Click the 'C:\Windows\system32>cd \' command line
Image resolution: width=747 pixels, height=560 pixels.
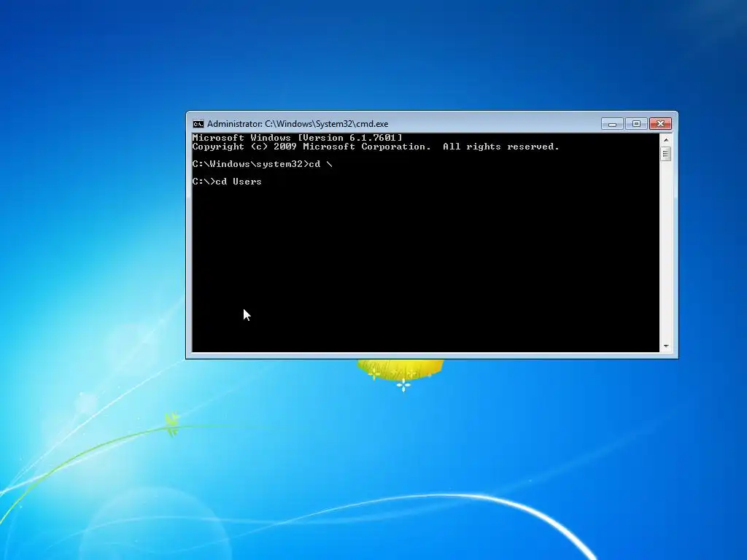[x=263, y=164]
